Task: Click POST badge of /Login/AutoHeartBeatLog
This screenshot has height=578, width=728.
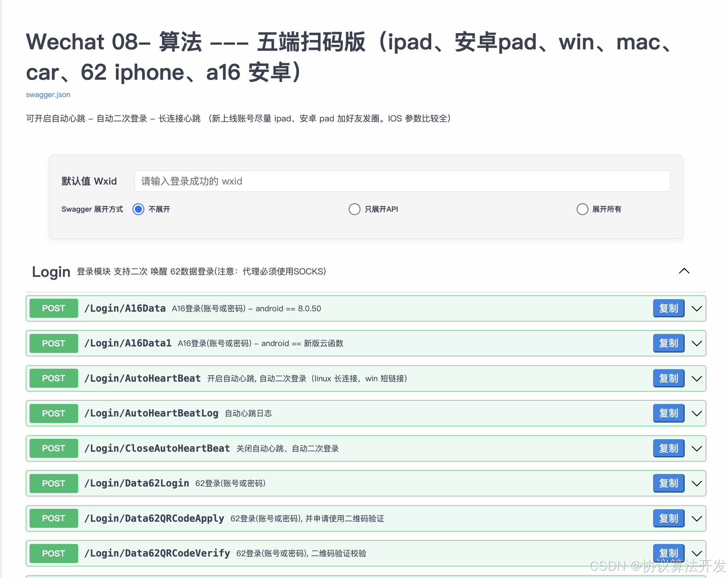Action: click(x=53, y=413)
